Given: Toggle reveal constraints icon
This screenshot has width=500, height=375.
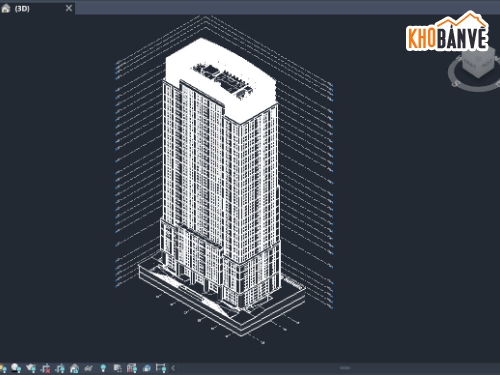Looking at the screenshot, I should tap(161, 368).
